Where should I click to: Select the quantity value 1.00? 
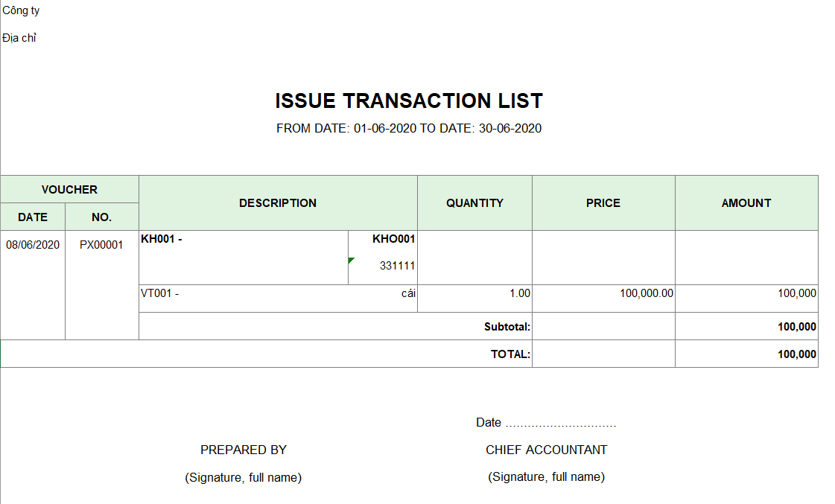(x=520, y=293)
